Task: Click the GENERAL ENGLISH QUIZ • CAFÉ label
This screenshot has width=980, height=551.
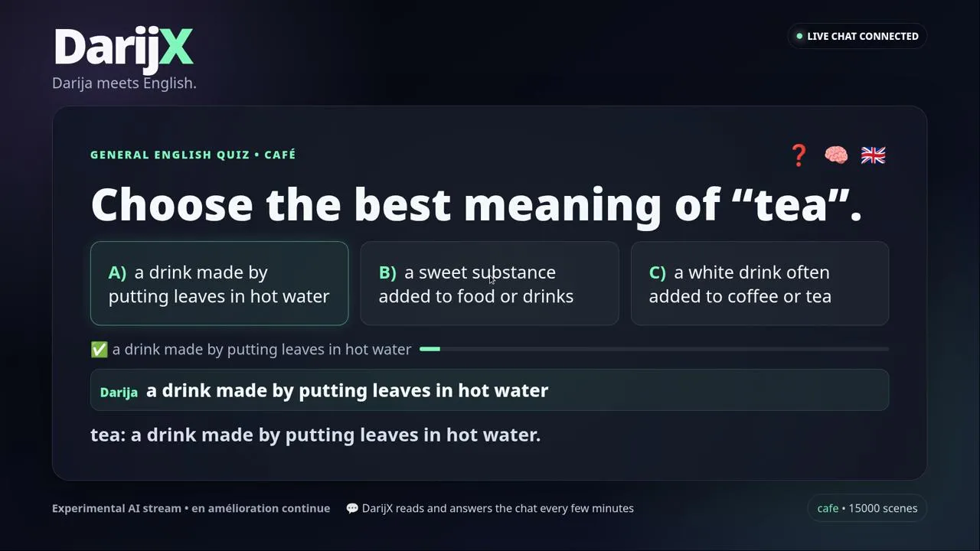Action: click(193, 155)
